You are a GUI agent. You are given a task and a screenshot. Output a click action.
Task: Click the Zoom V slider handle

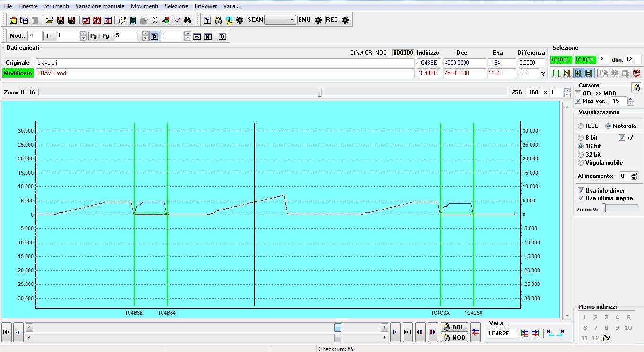click(604, 209)
